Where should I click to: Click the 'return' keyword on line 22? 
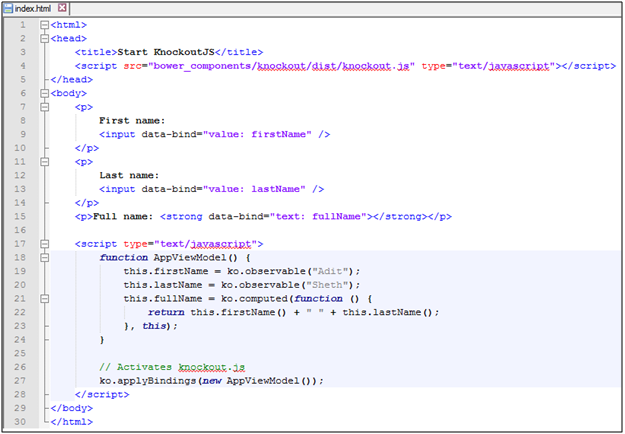(166, 312)
